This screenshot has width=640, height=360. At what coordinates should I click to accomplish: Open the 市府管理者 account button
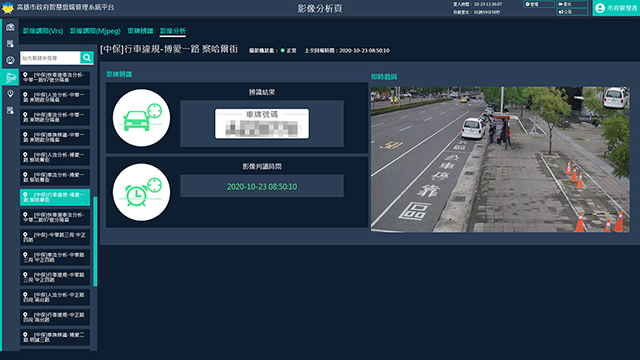616,8
